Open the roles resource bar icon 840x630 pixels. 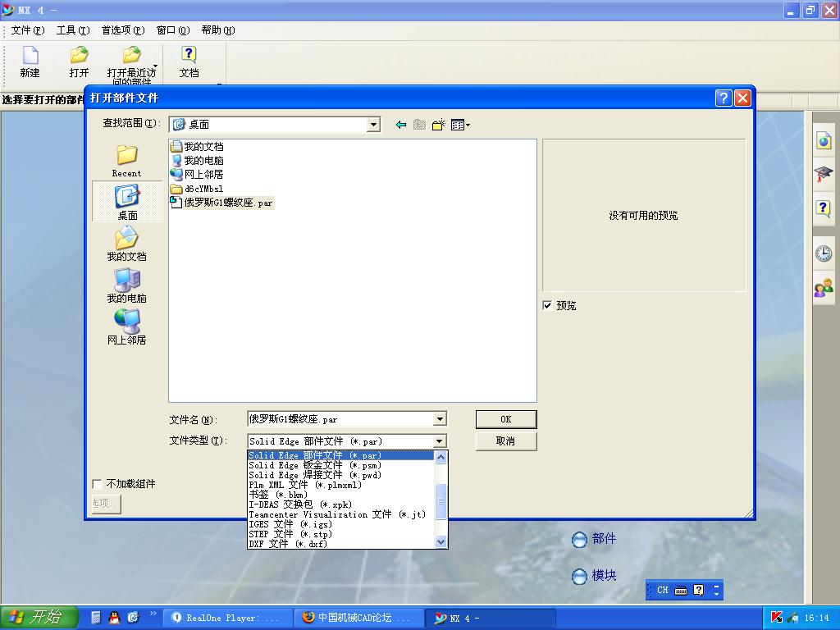(x=824, y=289)
